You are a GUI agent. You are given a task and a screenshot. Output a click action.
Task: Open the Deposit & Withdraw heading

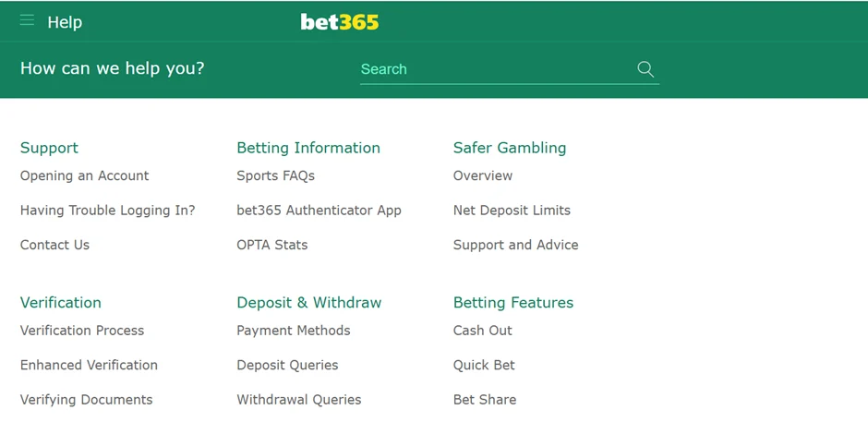pyautogui.click(x=309, y=303)
